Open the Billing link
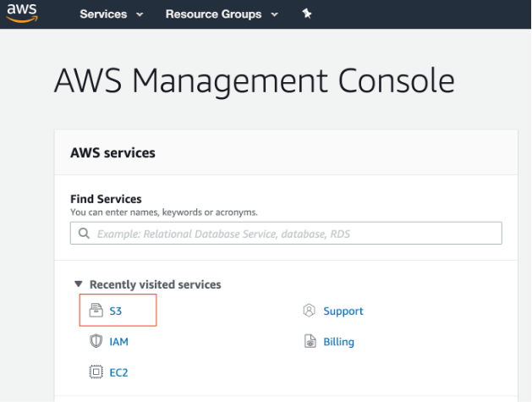Viewport: 532px width, 402px height. coord(338,342)
